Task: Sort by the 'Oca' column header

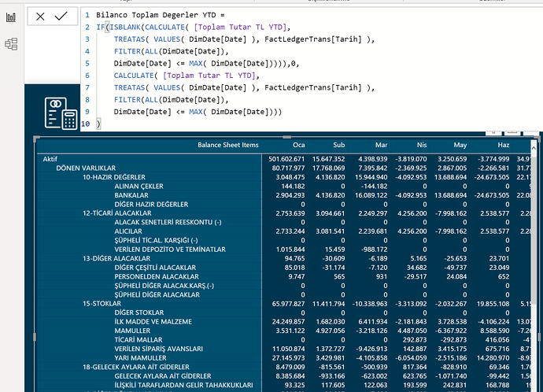Action: coord(298,145)
